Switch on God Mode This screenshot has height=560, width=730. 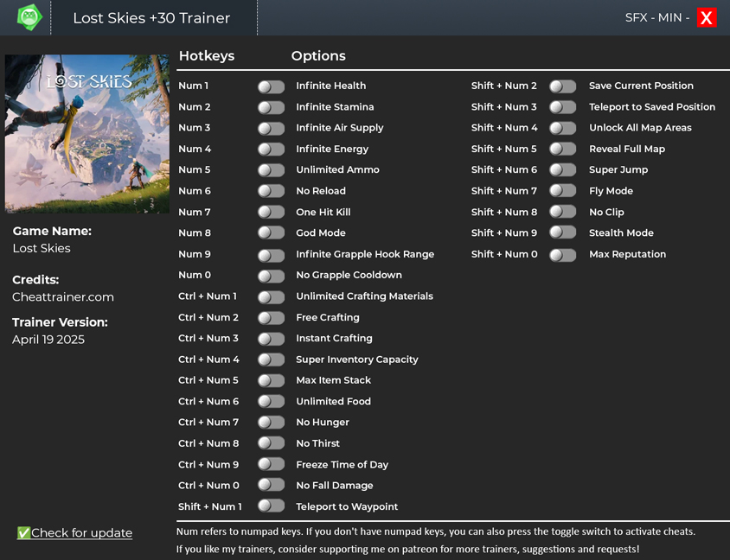click(271, 233)
